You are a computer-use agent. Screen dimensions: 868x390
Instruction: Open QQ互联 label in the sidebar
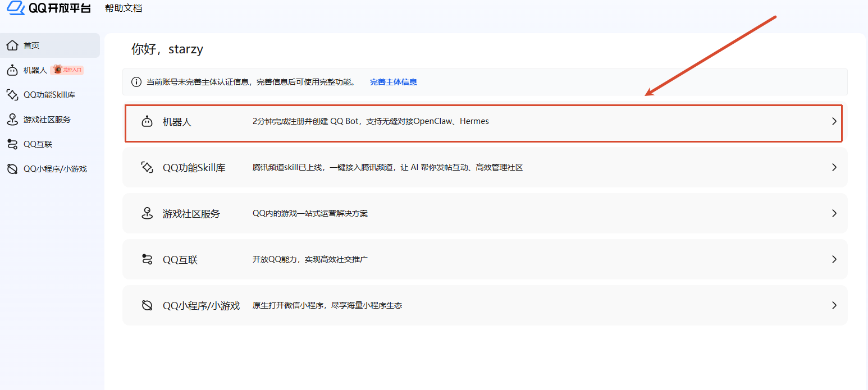click(38, 144)
